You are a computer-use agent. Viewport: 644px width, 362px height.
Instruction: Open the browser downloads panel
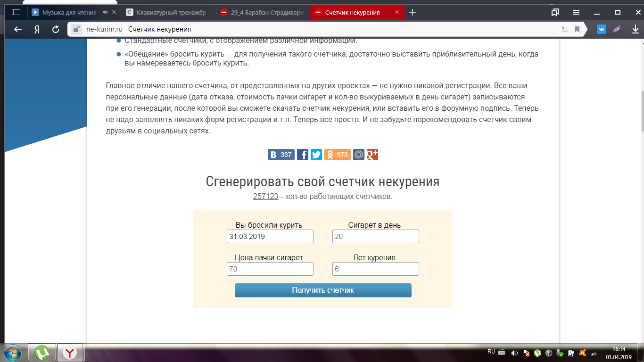[x=635, y=29]
